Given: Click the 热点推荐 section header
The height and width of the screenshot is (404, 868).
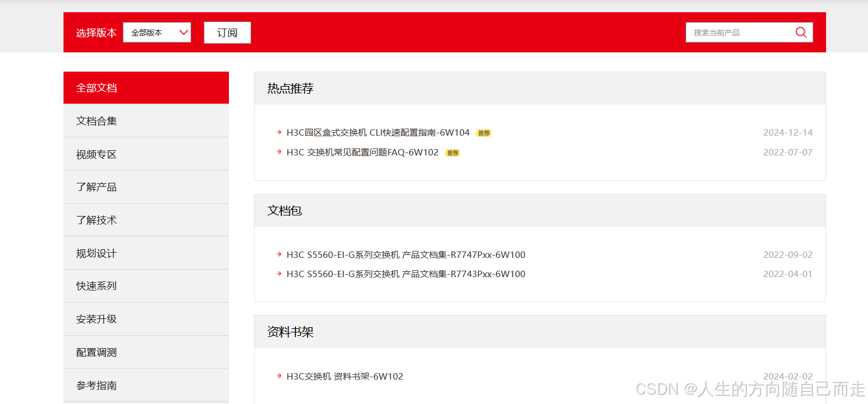Looking at the screenshot, I should coord(540,88).
